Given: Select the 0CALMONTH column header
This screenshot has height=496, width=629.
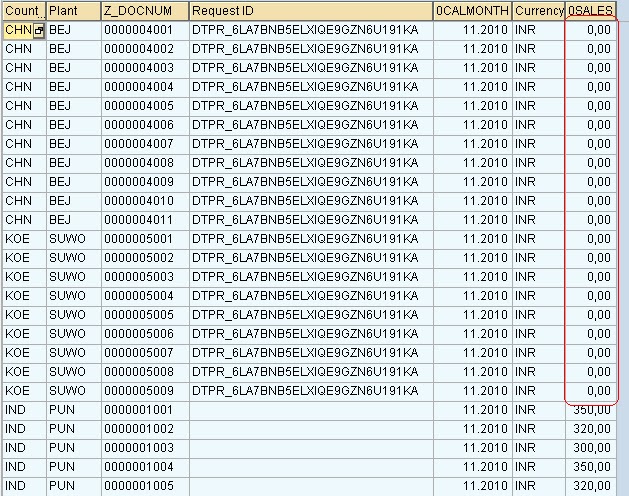Looking at the screenshot, I should click(472, 11).
